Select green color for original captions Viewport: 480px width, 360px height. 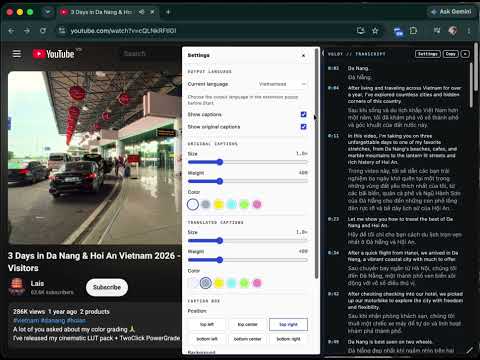244,204
